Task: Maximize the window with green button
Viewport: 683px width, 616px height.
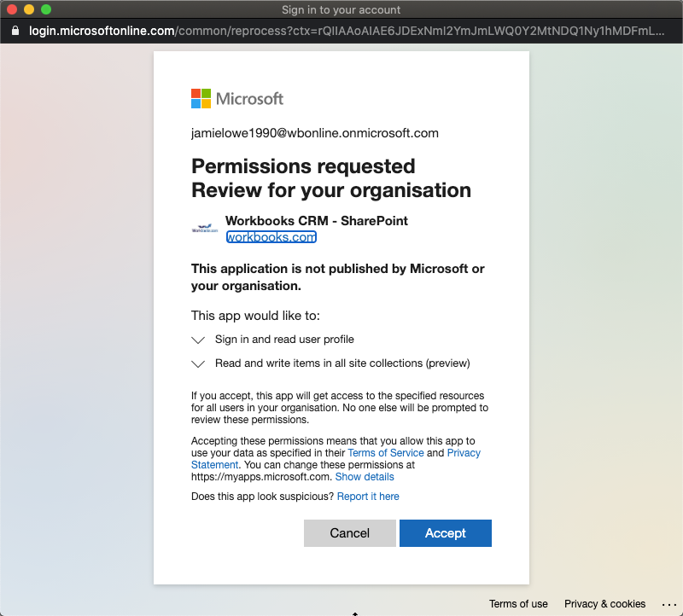Action: click(x=46, y=9)
